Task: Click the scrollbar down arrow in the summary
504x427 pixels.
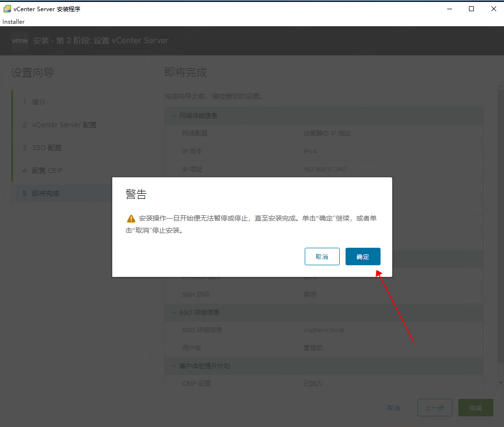Action: [x=501, y=383]
